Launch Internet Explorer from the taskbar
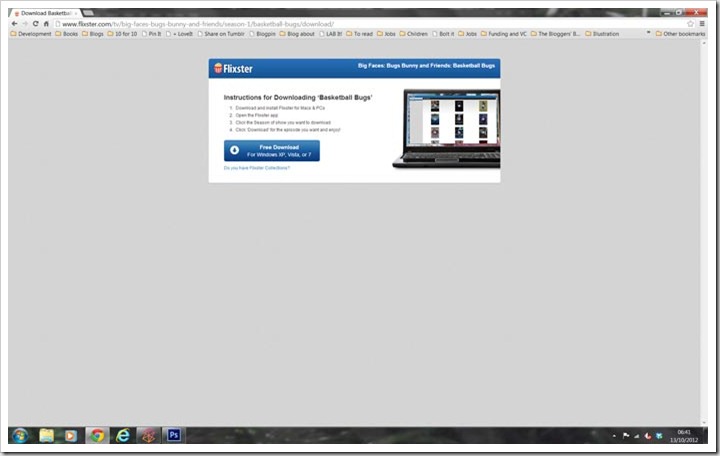The image size is (720, 456). (123, 435)
